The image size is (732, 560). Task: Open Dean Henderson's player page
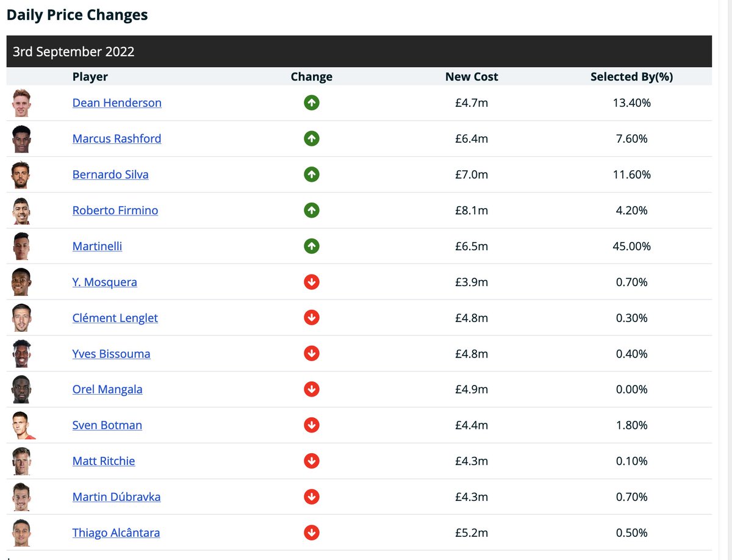click(117, 102)
